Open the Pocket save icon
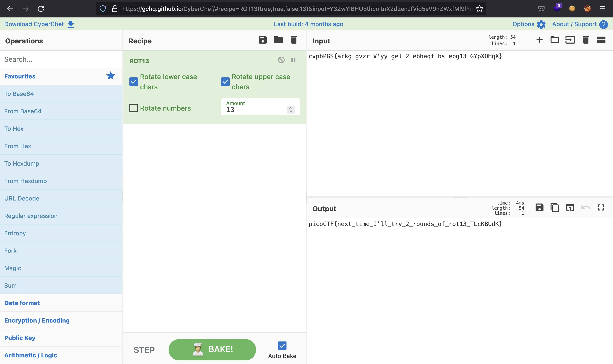The height and width of the screenshot is (364, 613). pyautogui.click(x=541, y=9)
